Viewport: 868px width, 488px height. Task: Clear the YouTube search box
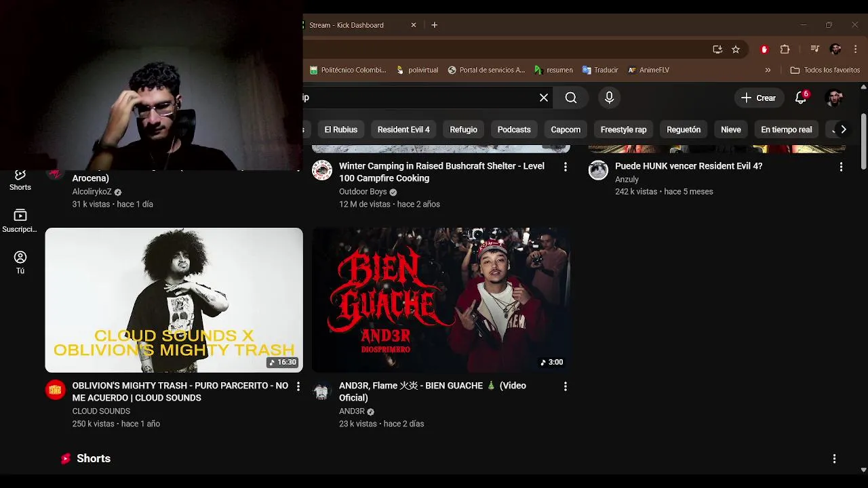tap(544, 98)
